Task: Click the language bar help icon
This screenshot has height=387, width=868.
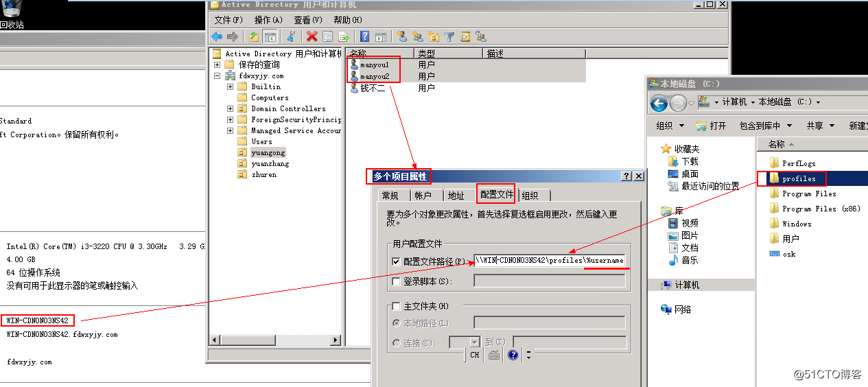Action: (x=513, y=355)
